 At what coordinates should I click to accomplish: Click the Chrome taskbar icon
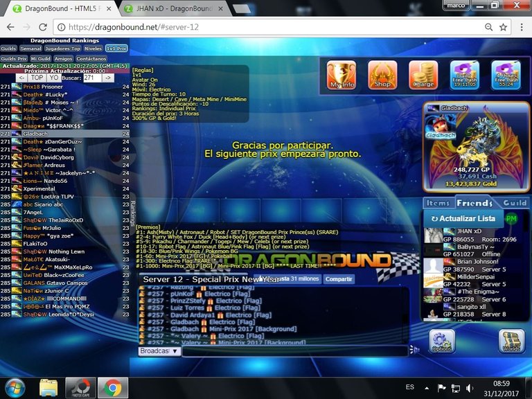pos(113,388)
